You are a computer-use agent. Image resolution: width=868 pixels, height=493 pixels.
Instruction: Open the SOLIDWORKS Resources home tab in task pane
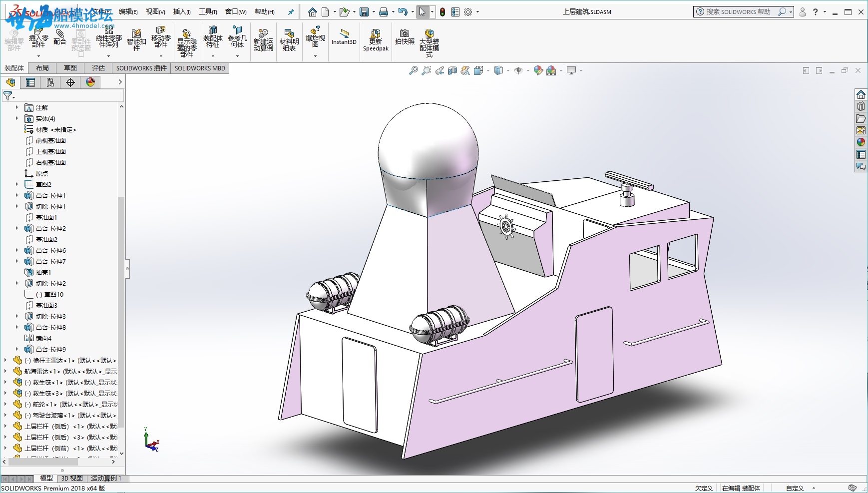(861, 94)
